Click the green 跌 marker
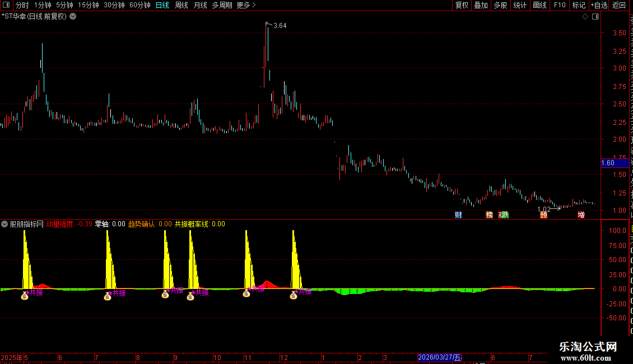Image resolution: width=633 pixels, height=364 pixels. [505, 214]
